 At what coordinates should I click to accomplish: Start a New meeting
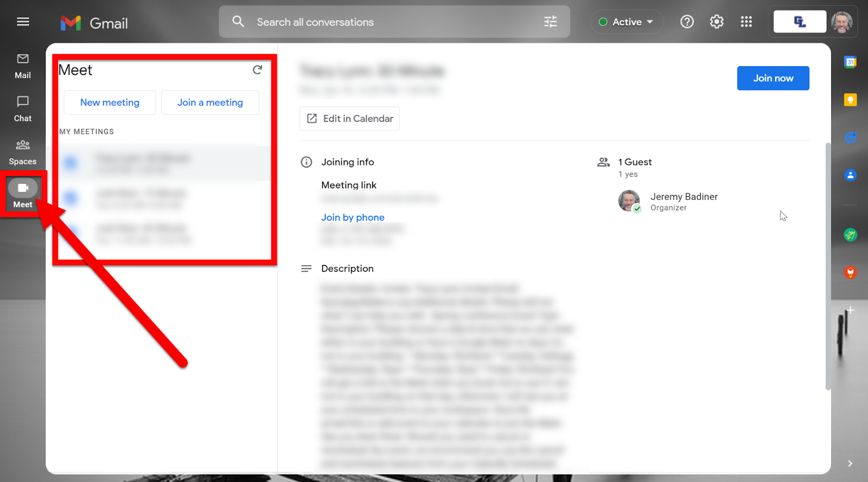(110, 102)
